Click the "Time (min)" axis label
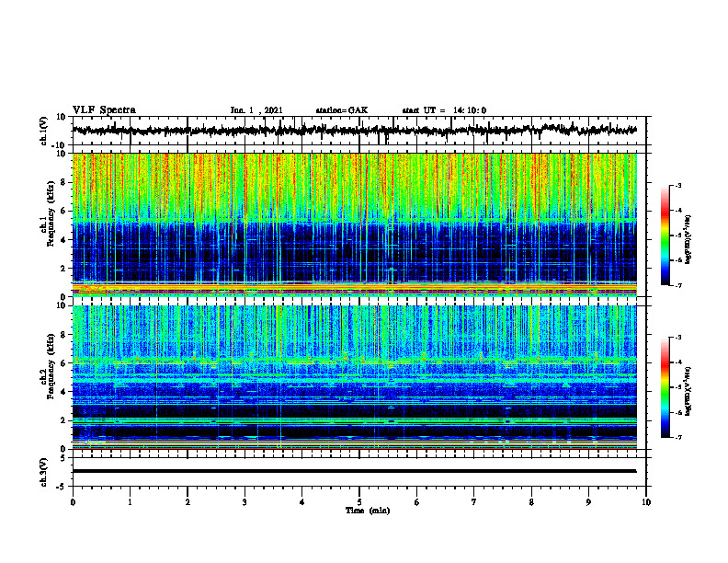Screen dimensions: 728x563 [x=368, y=511]
